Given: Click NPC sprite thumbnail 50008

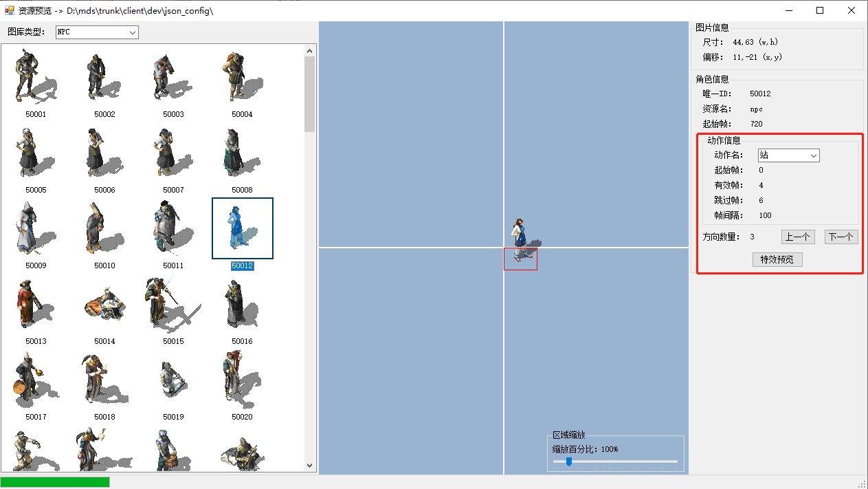Looking at the screenshot, I should [x=241, y=155].
